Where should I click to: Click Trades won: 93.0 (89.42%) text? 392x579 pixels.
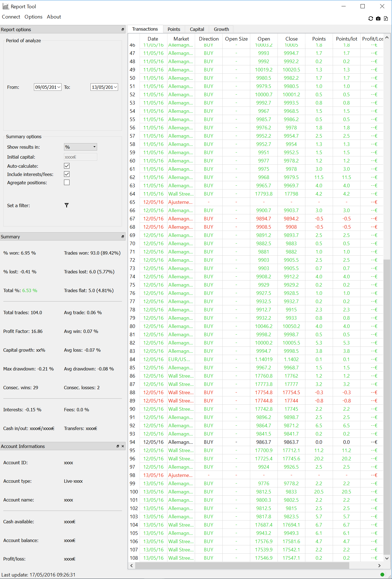(92, 253)
